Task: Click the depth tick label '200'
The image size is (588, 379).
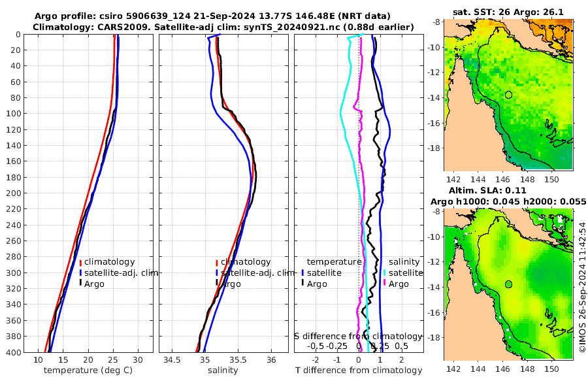Action: [13, 193]
